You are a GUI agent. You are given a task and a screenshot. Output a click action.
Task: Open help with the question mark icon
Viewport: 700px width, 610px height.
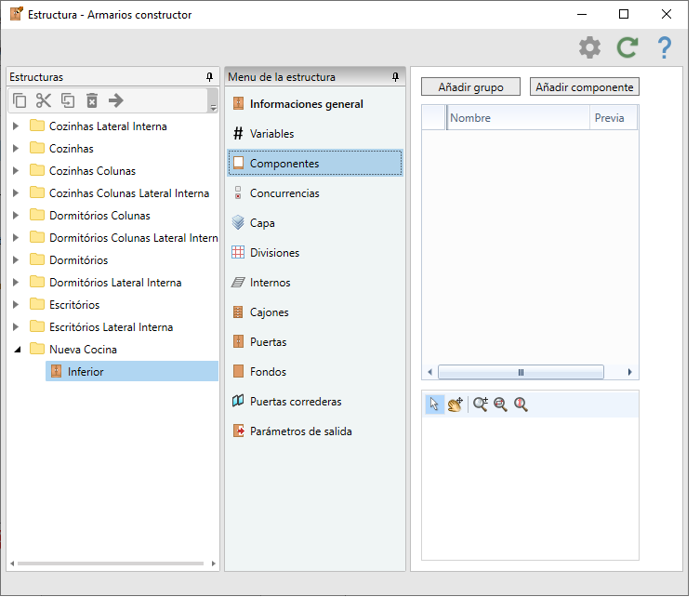pyautogui.click(x=665, y=47)
